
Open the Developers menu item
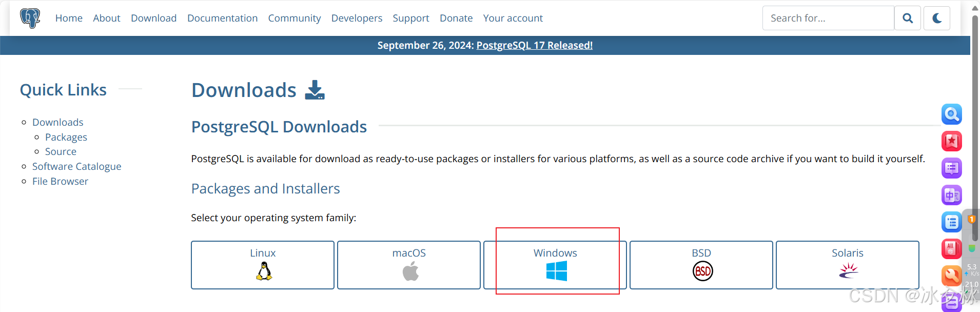coord(357,18)
